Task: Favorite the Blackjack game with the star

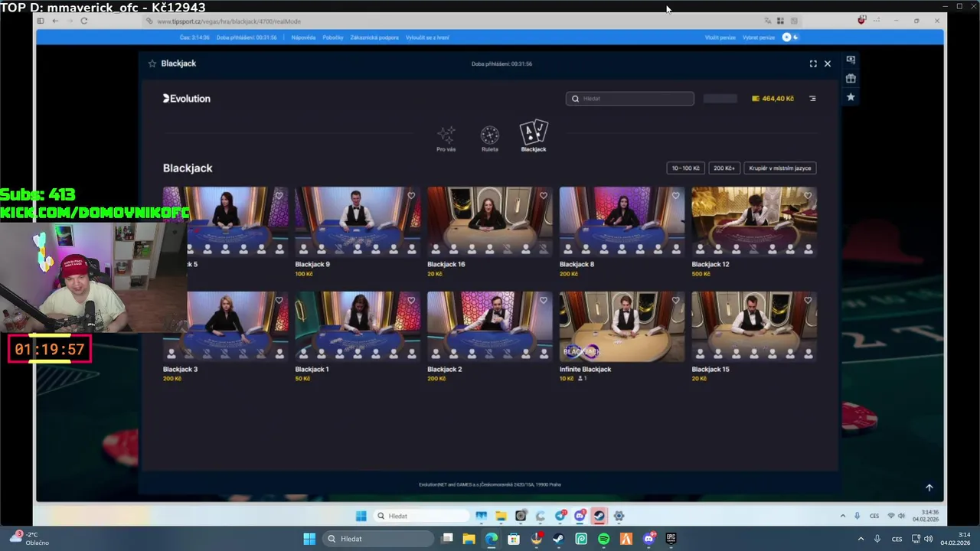Action: 152,64
